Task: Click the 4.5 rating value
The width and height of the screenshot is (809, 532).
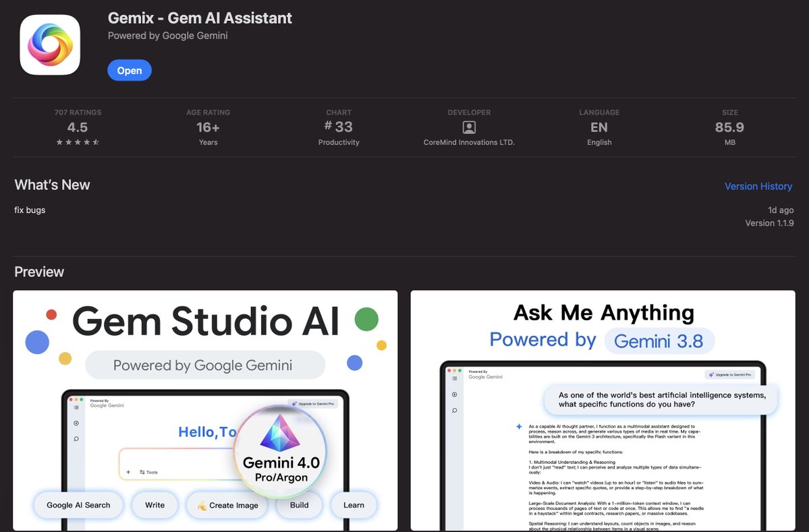Action: (78, 127)
